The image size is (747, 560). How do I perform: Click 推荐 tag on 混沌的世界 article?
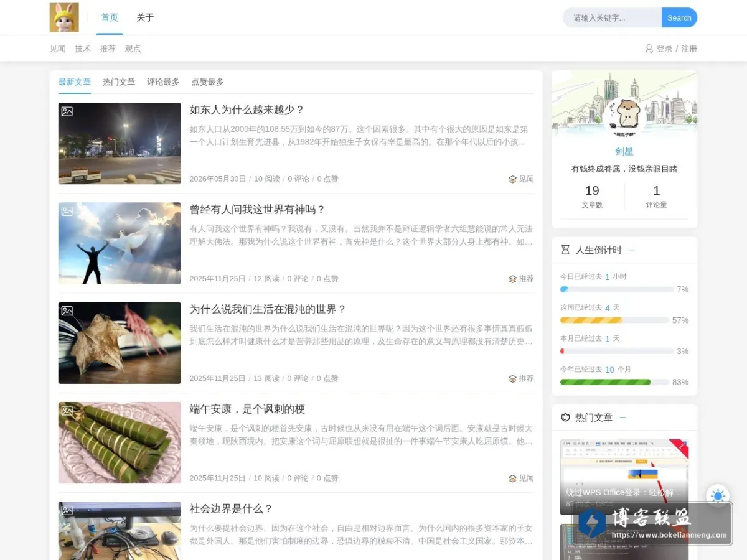[526, 378]
